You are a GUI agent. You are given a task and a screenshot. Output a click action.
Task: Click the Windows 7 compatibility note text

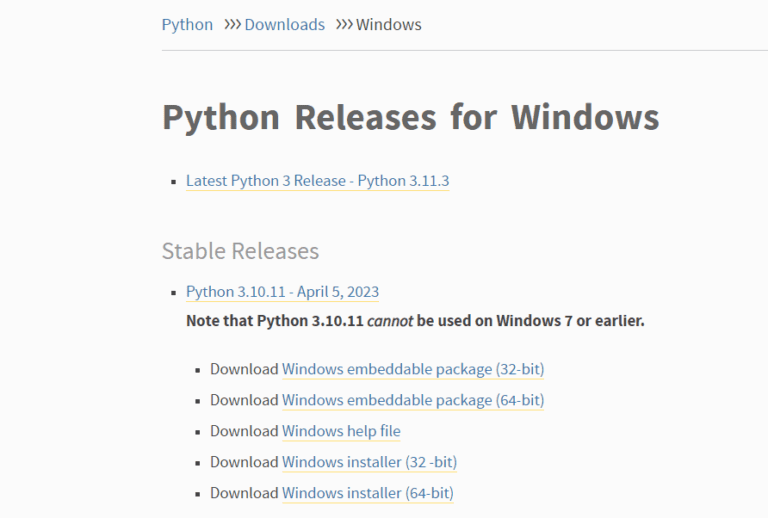click(415, 321)
